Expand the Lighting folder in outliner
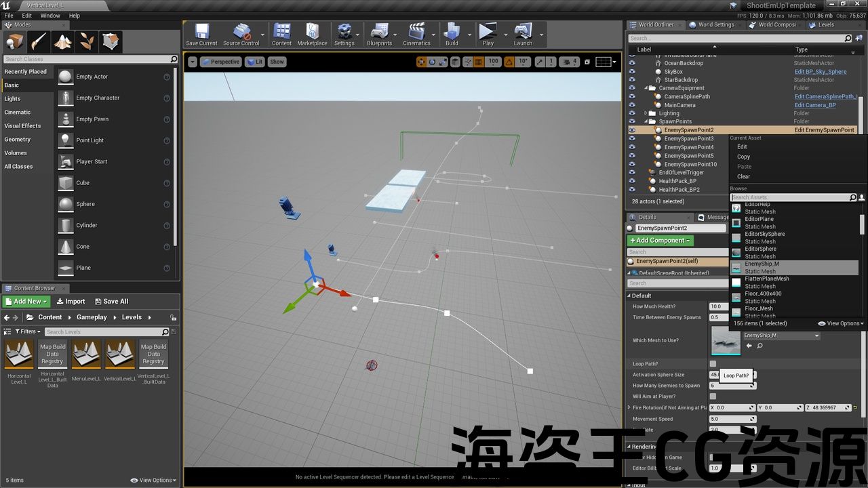 [646, 113]
